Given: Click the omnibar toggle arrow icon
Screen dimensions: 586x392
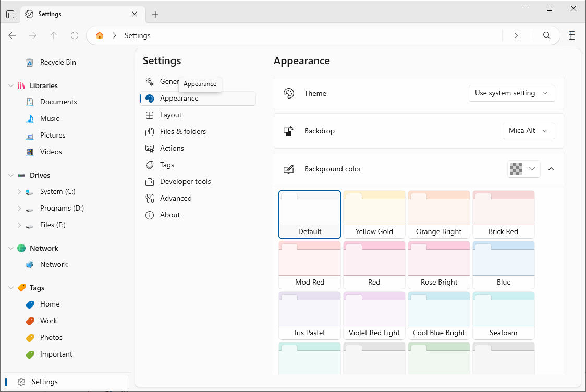Looking at the screenshot, I should 517,35.
